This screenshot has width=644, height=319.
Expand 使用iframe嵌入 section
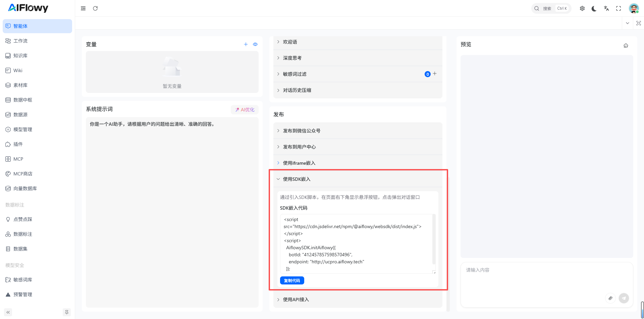358,163
